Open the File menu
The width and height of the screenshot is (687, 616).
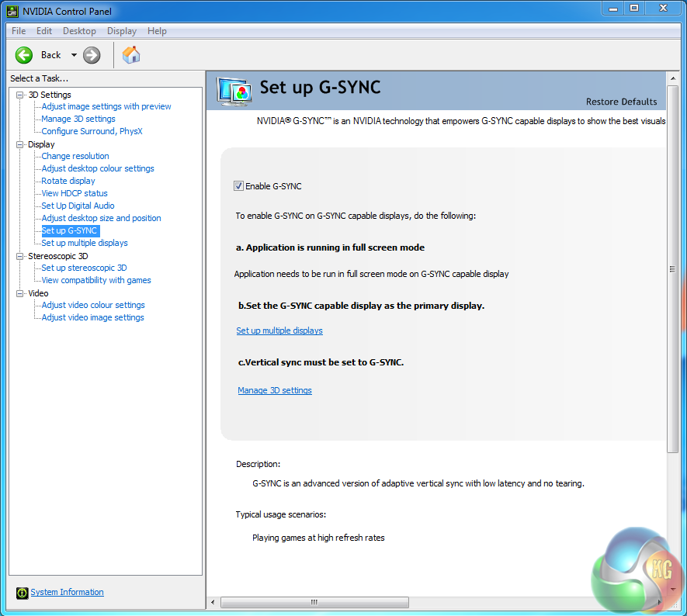[x=19, y=31]
